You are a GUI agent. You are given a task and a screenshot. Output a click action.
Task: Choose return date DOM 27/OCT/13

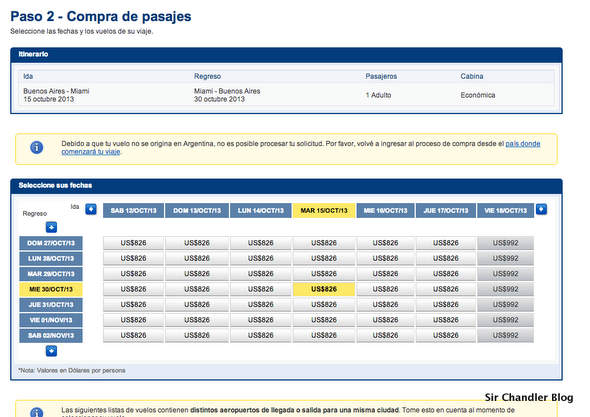[51, 243]
